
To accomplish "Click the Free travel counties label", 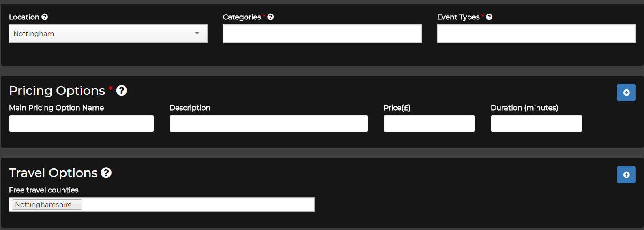I will (x=44, y=190).
